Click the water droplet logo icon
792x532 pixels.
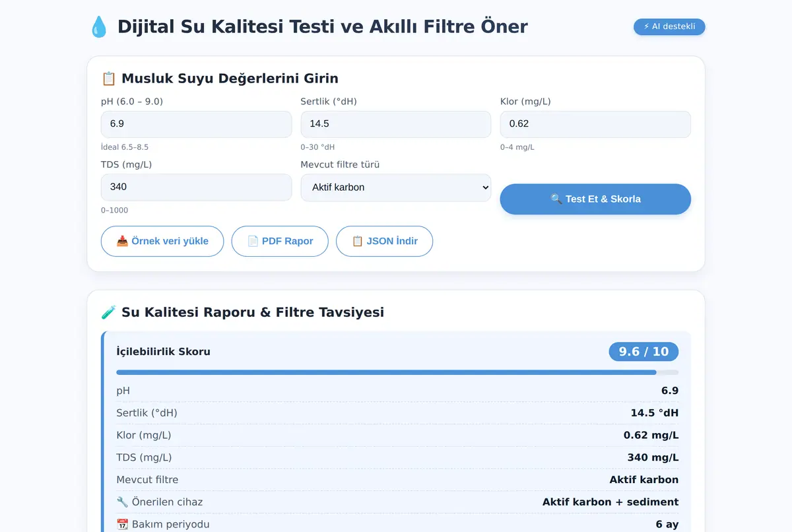click(x=98, y=26)
